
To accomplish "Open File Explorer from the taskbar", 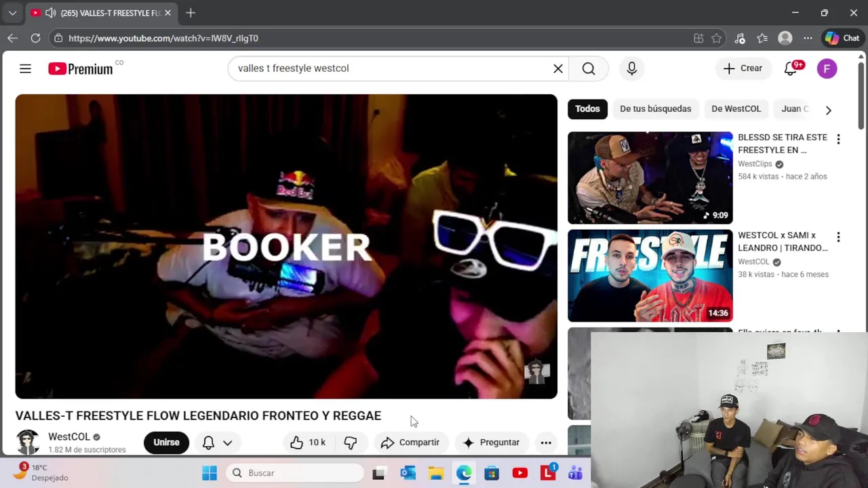I will pyautogui.click(x=436, y=473).
